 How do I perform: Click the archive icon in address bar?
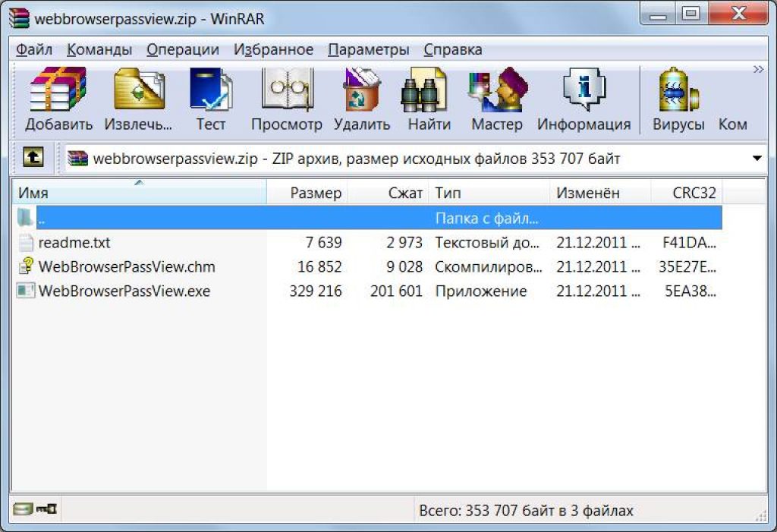[78, 158]
